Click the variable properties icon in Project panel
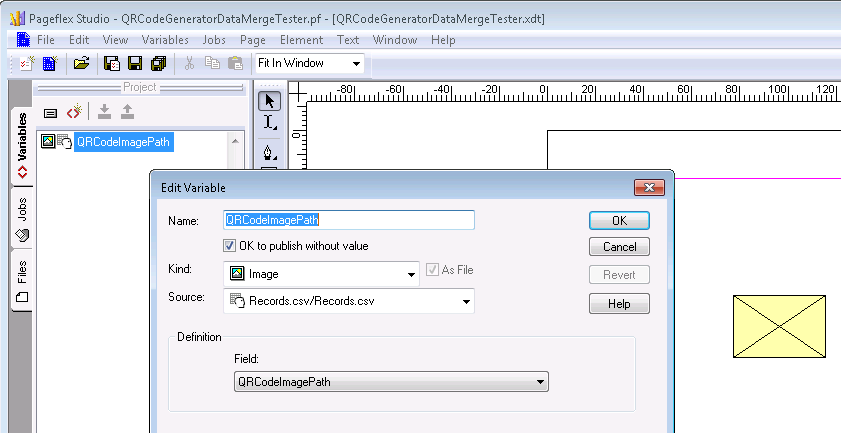 (50, 113)
